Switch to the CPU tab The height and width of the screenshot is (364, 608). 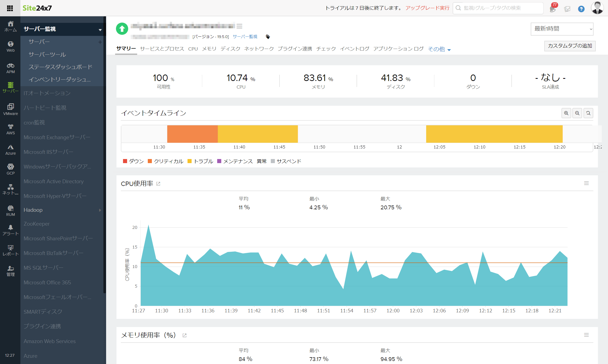pos(193,49)
